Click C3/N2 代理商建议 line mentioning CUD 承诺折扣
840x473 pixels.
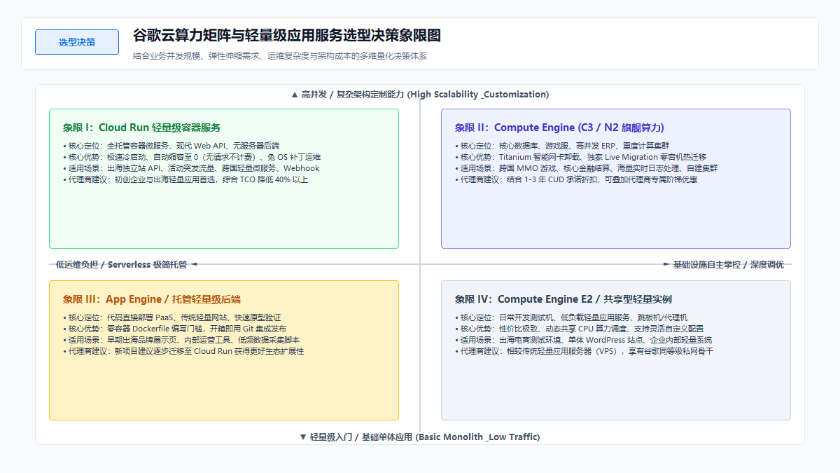[576, 179]
